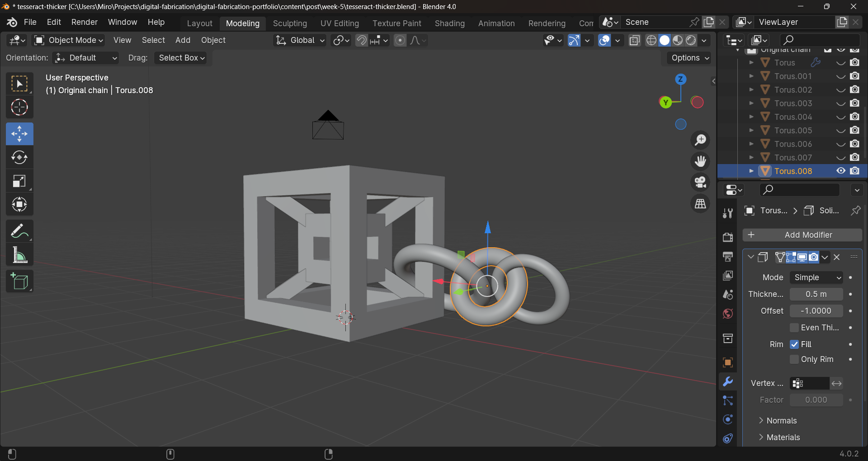Switch to the Sculpting workspace tab

290,23
